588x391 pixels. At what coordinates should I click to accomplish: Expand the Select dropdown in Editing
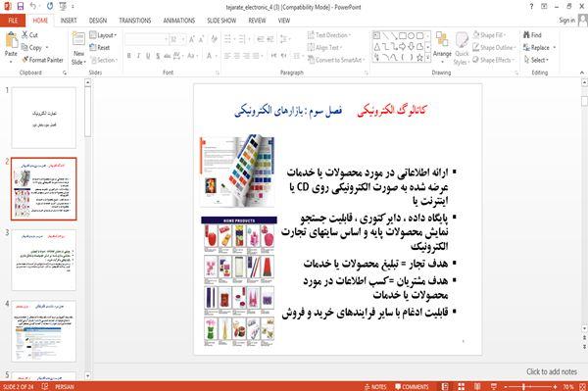[536, 60]
